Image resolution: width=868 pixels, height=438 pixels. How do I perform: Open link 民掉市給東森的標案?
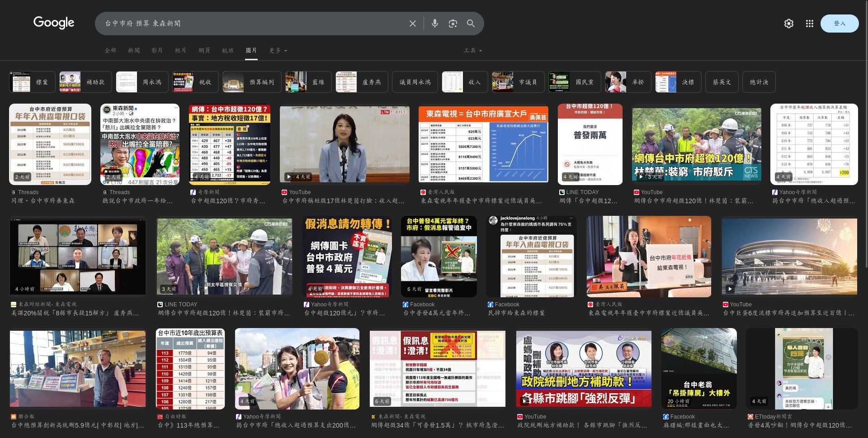(516, 313)
